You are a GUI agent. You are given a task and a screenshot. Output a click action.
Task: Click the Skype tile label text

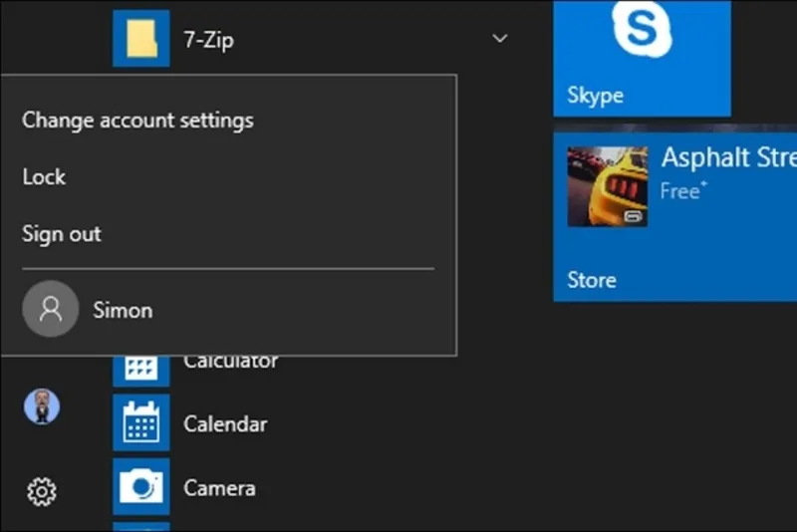[595, 96]
